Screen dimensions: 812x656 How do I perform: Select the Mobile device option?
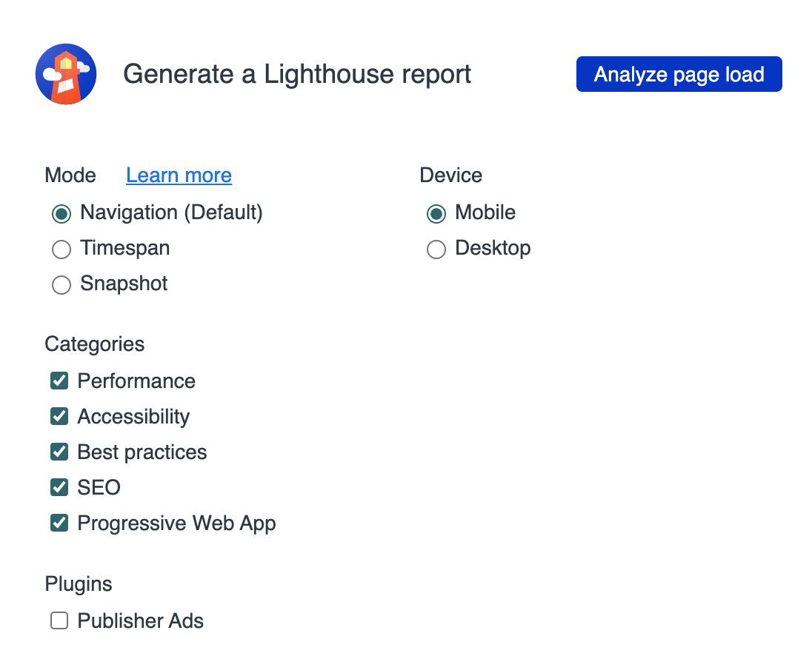tap(436, 214)
